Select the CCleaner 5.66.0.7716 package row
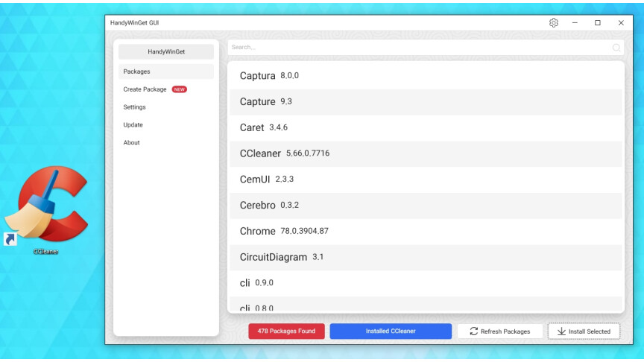644x362 pixels. point(426,153)
